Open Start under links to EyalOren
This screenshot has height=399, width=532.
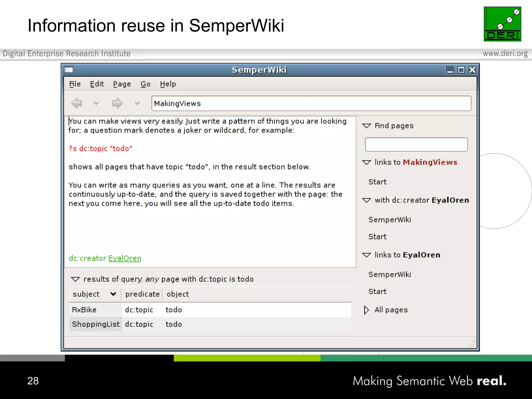pos(377,291)
